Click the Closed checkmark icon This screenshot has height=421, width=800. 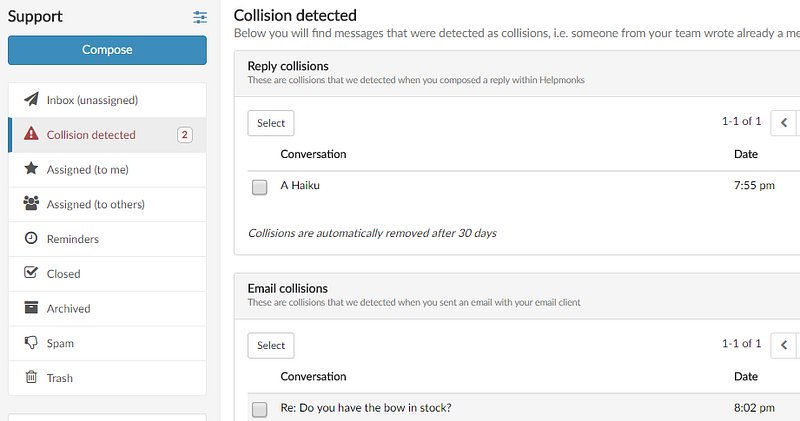tap(31, 272)
